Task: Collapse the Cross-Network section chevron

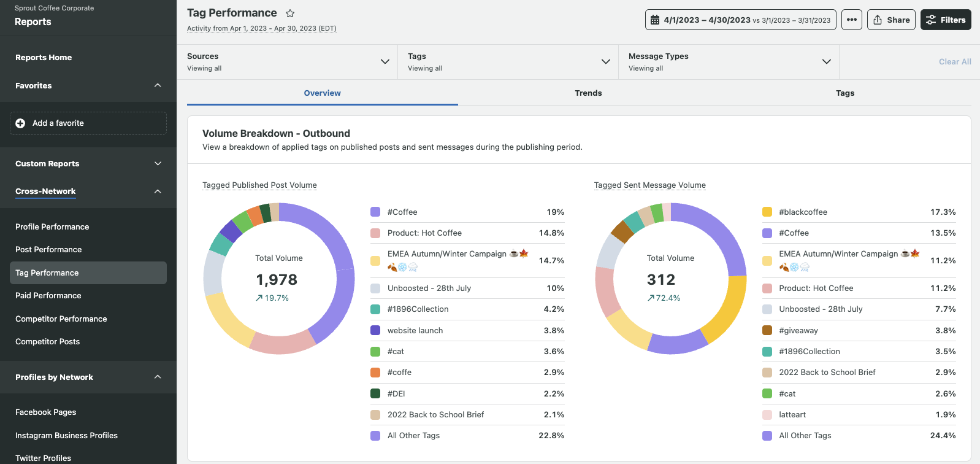Action: [158, 191]
